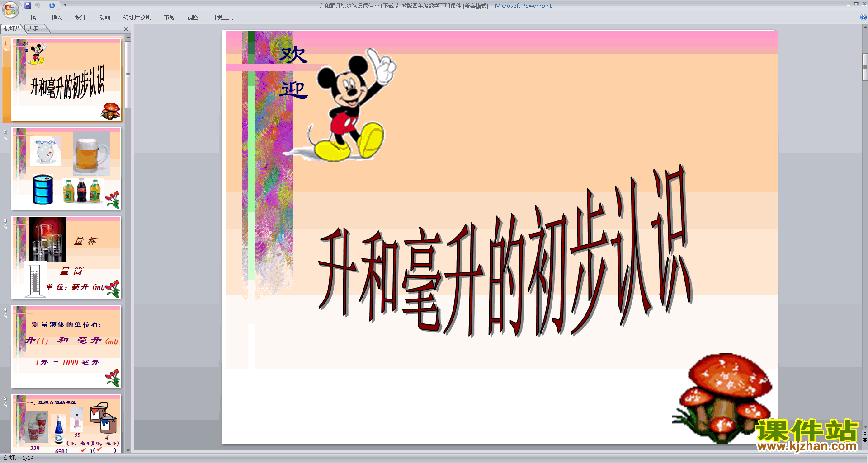The image size is (868, 463).
Task: Click animation star icon beside slide 3
Action: click(5, 227)
